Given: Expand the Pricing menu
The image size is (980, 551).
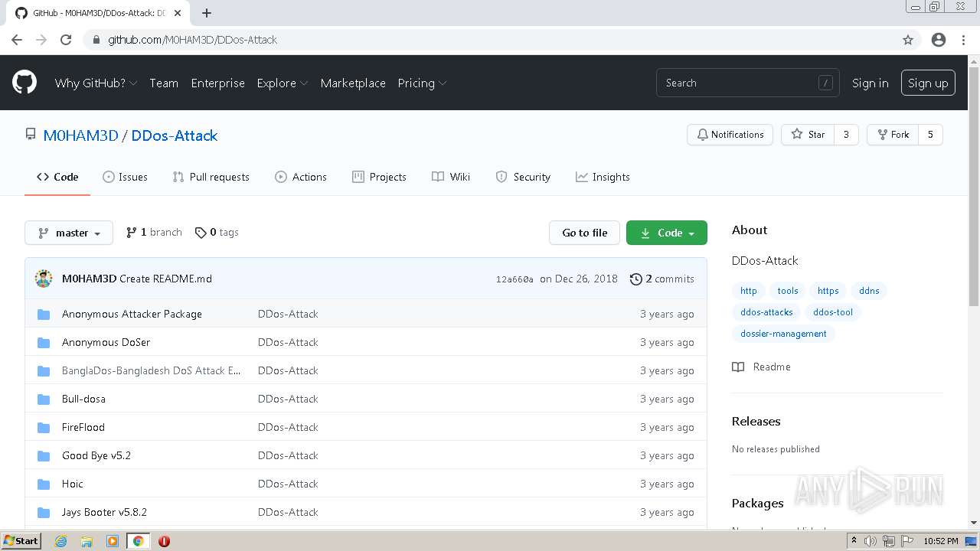Looking at the screenshot, I should tap(422, 83).
